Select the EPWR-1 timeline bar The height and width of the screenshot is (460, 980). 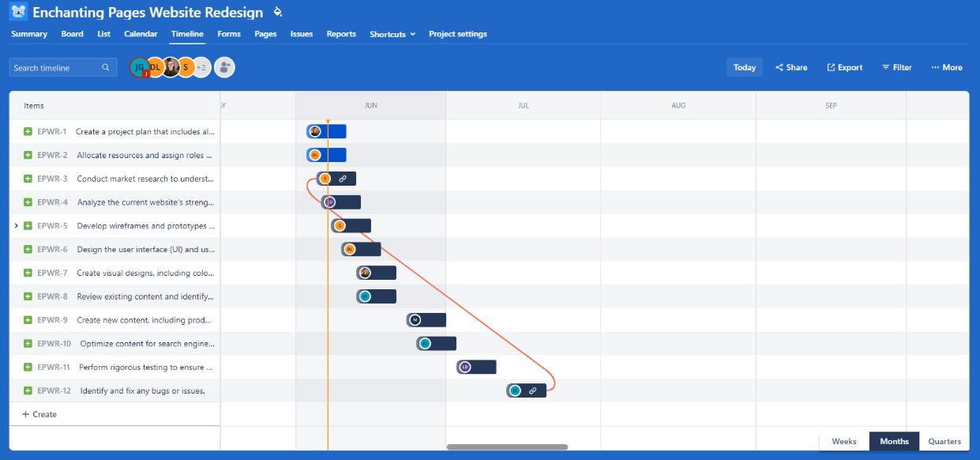[x=326, y=131]
